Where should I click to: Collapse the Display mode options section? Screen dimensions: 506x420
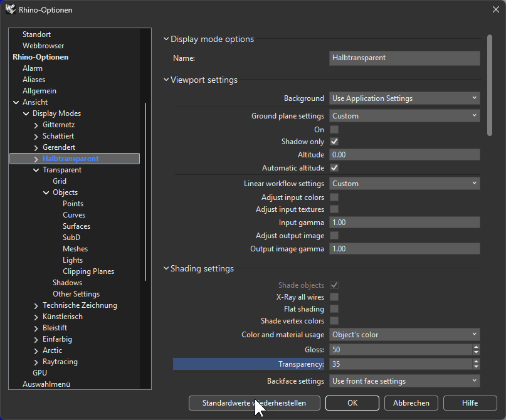tap(166, 39)
